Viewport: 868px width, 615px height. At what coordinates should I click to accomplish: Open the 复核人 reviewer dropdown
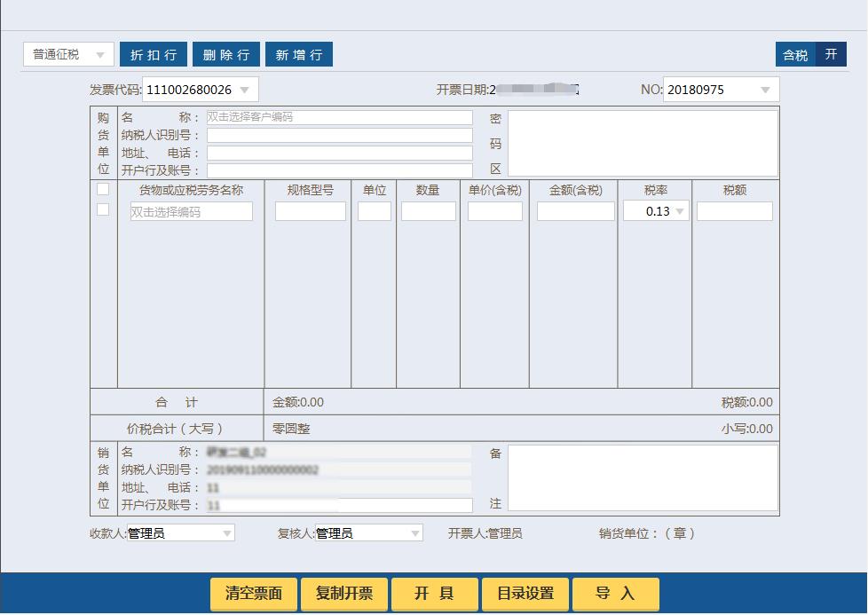click(x=414, y=532)
